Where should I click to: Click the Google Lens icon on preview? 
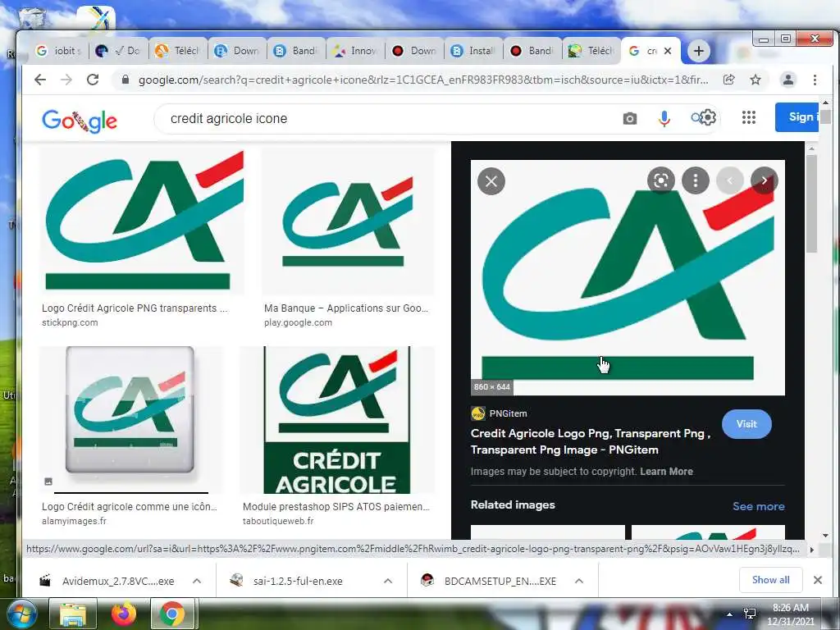click(x=661, y=180)
